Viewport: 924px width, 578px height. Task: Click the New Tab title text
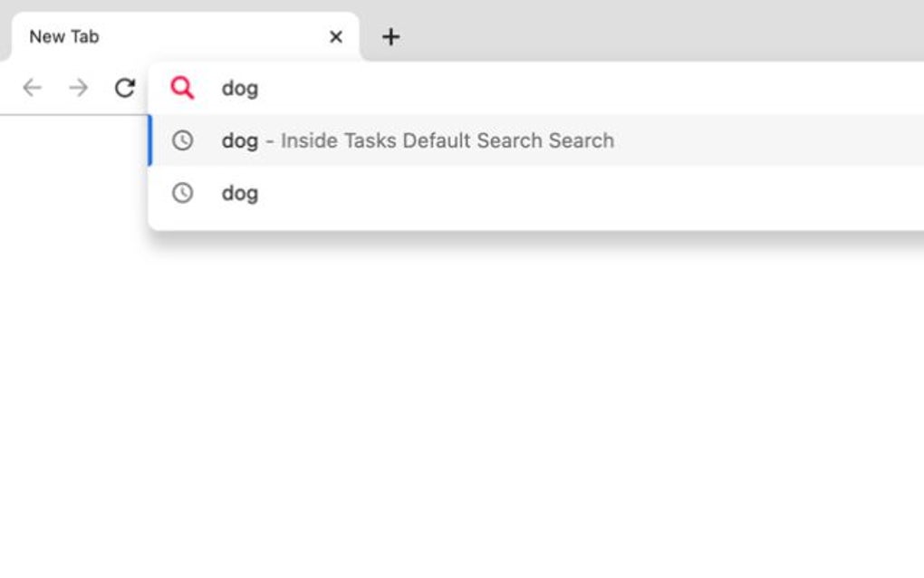coord(63,36)
